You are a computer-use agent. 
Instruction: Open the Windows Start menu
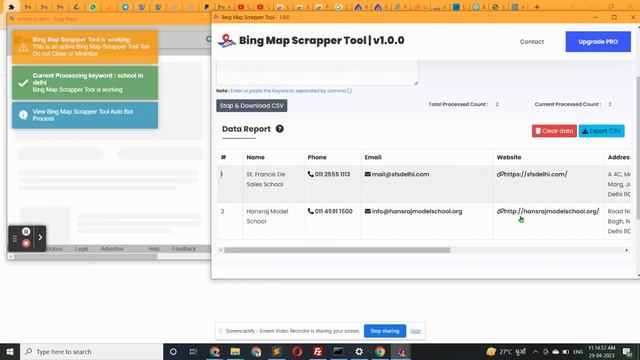click(10, 351)
